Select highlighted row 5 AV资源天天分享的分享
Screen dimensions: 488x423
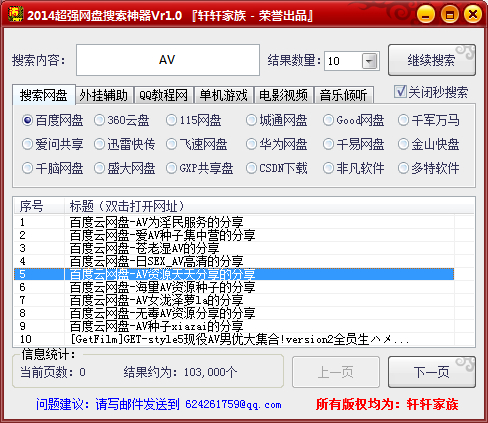tap(234, 274)
